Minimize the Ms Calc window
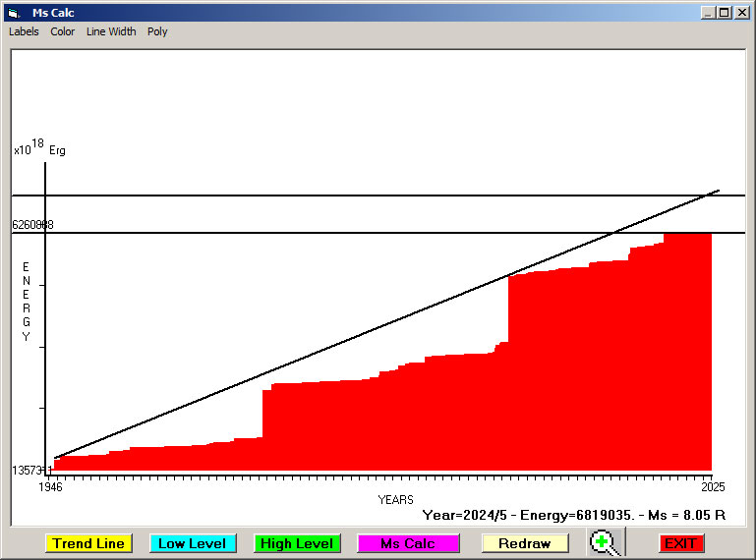756x560 pixels. 707,13
